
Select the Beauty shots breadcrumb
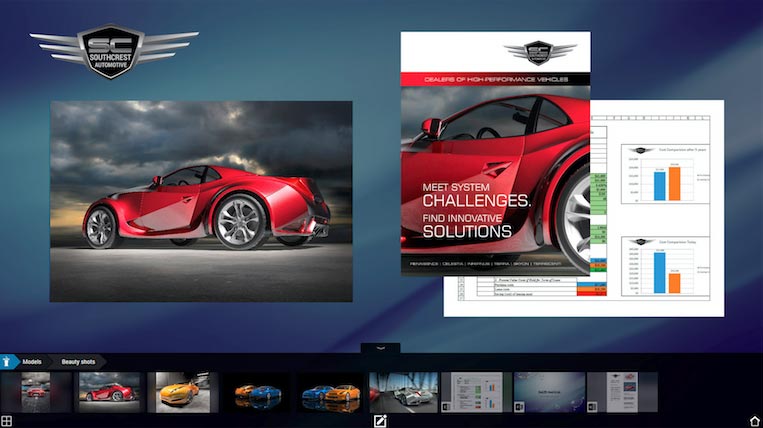pos(80,361)
